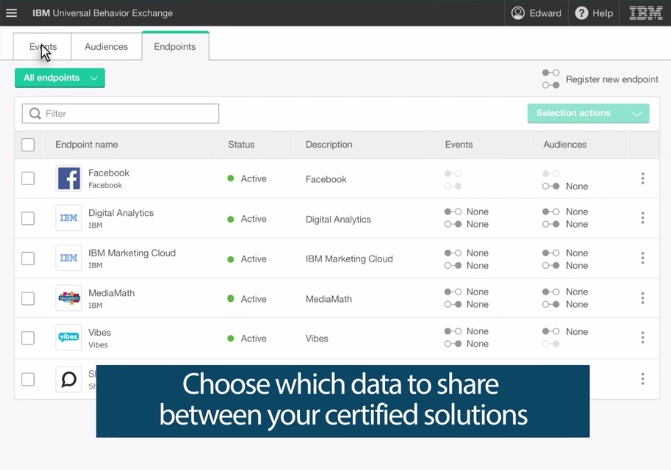Open the hamburger navigation menu
Viewport: 671px width, 470px height.
[x=12, y=13]
